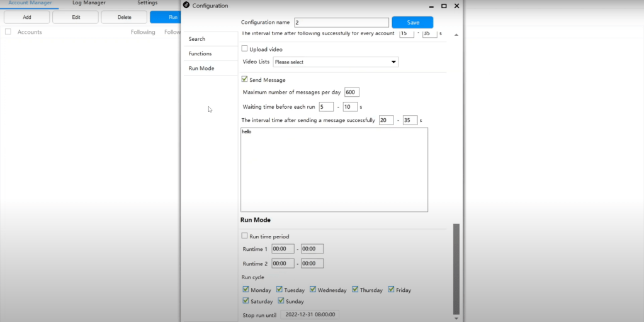The width and height of the screenshot is (644, 322).
Task: Click into the message text area
Action: click(334, 170)
